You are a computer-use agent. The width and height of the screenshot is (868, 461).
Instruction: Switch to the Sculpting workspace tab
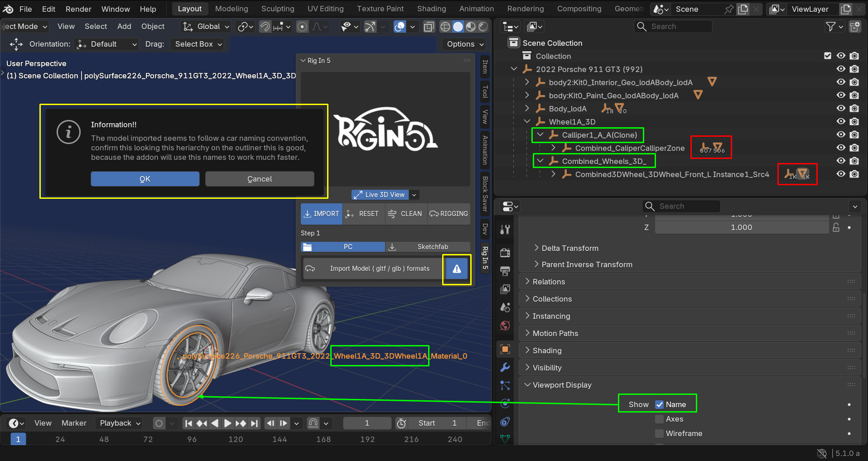[x=278, y=9]
